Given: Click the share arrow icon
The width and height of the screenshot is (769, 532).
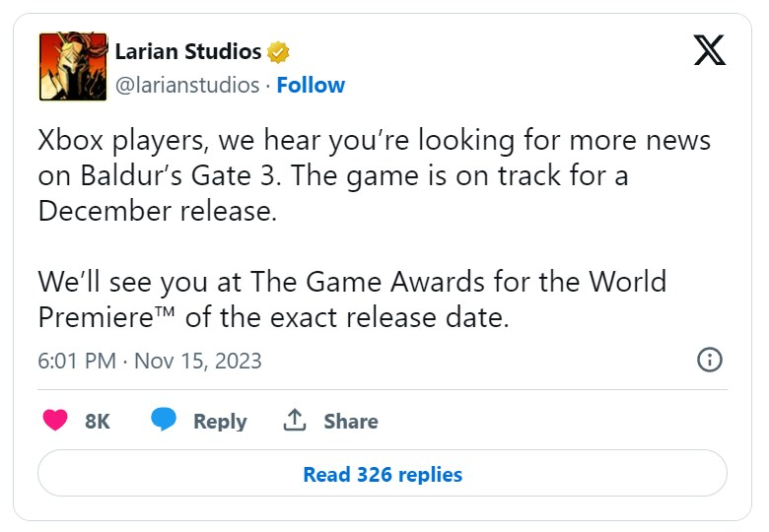Looking at the screenshot, I should click(x=294, y=421).
